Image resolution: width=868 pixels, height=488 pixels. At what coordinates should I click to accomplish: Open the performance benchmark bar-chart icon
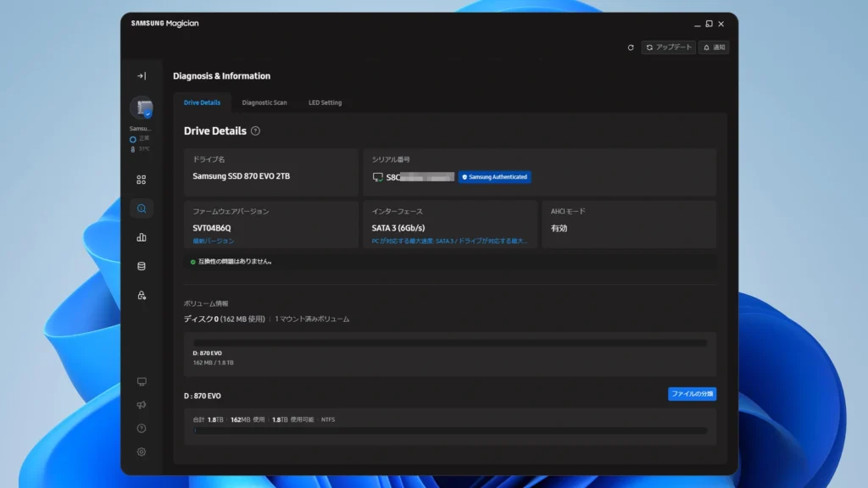click(142, 237)
